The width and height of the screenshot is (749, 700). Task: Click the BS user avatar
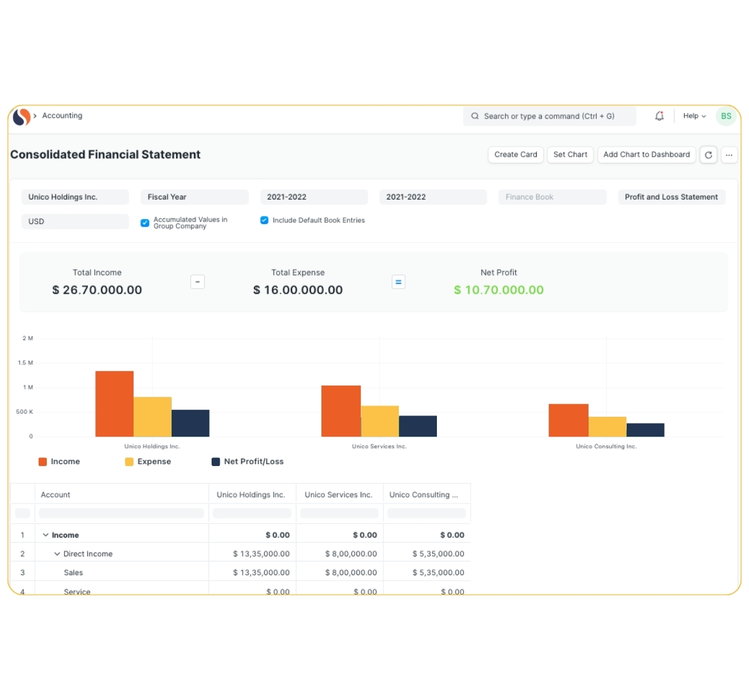726,116
